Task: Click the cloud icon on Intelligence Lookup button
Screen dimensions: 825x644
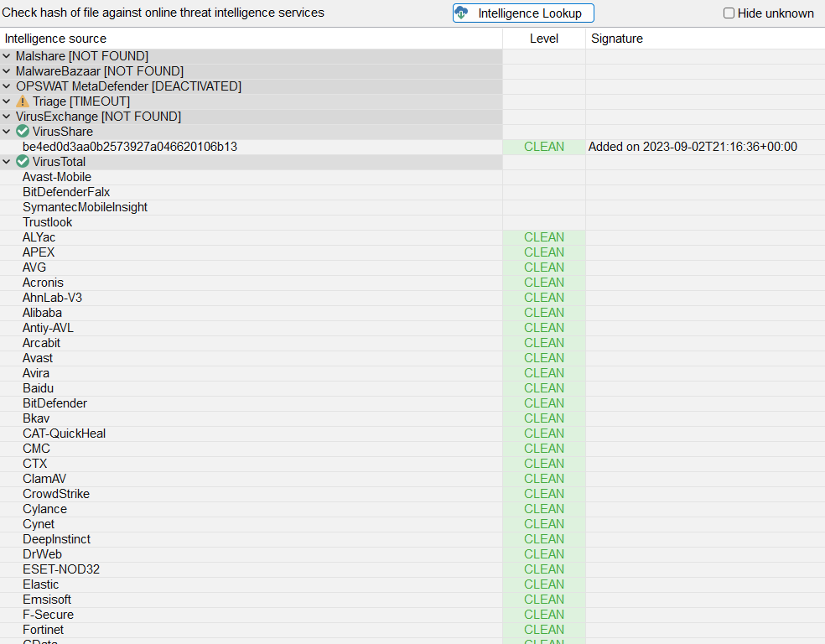Action: click(x=462, y=13)
